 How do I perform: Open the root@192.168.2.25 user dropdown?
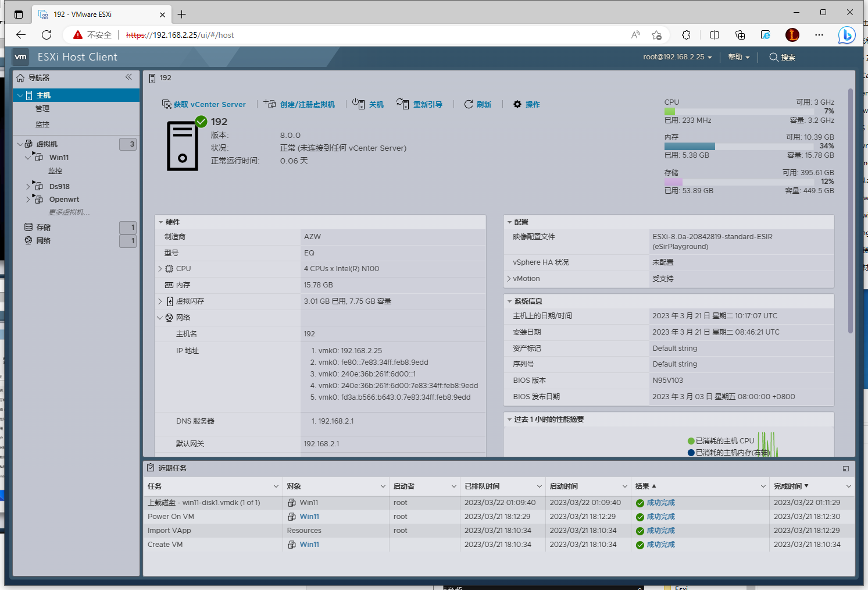[677, 57]
